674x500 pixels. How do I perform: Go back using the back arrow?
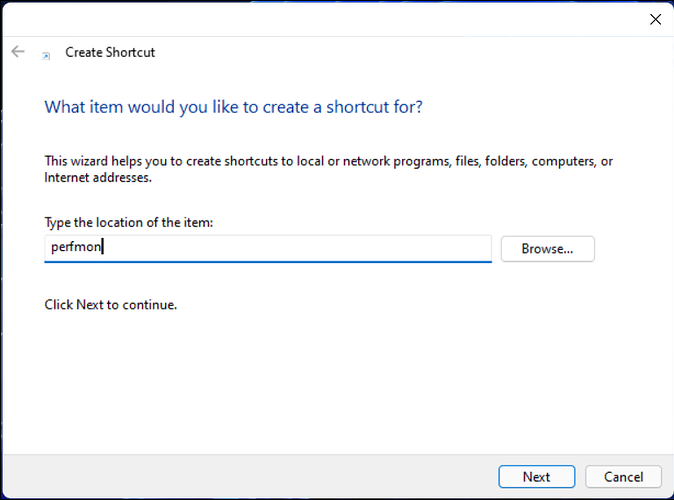click(x=18, y=52)
